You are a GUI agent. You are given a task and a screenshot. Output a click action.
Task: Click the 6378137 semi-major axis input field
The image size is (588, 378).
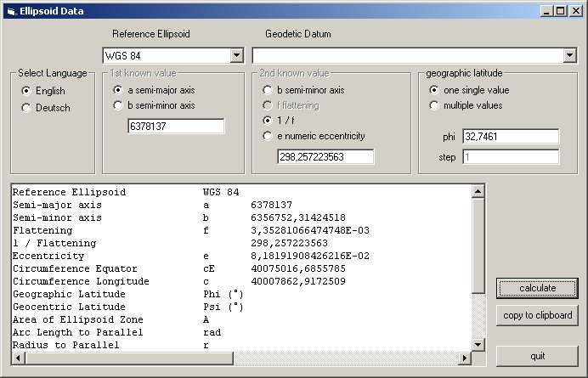(176, 126)
